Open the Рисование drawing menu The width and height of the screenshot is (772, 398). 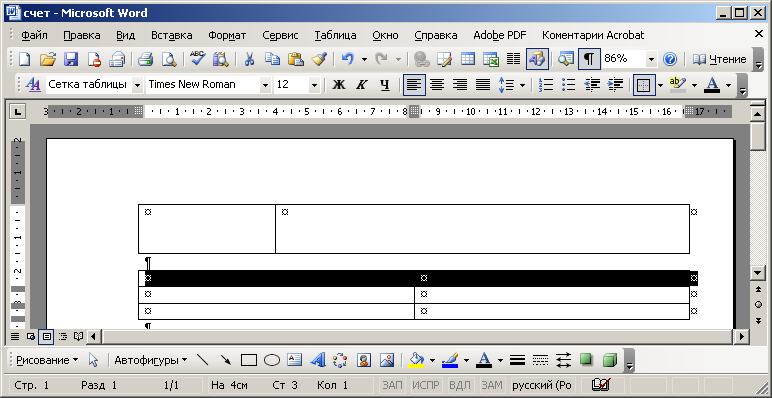click(47, 360)
